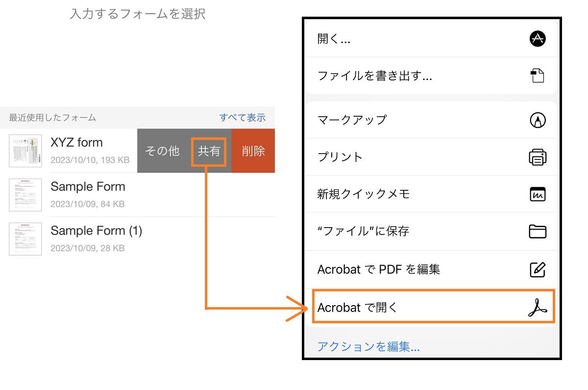Tap the Adobe Acrobat logo icon
The height and width of the screenshot is (390, 588).
point(538,308)
